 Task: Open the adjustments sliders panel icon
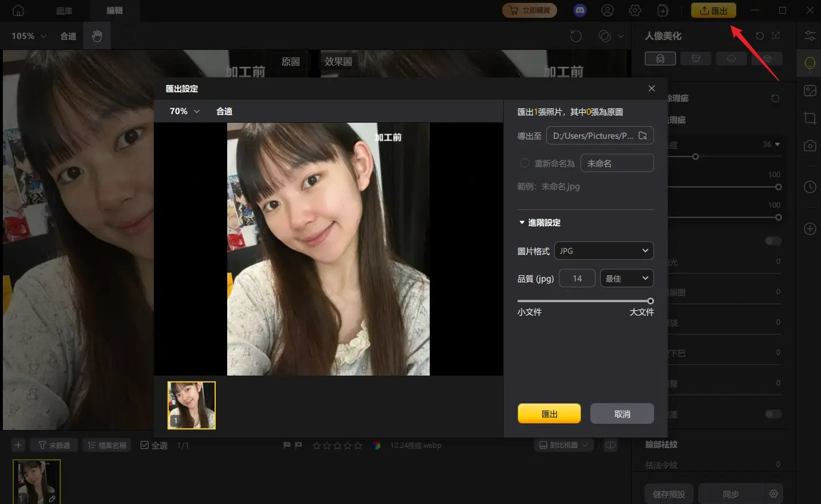810,36
